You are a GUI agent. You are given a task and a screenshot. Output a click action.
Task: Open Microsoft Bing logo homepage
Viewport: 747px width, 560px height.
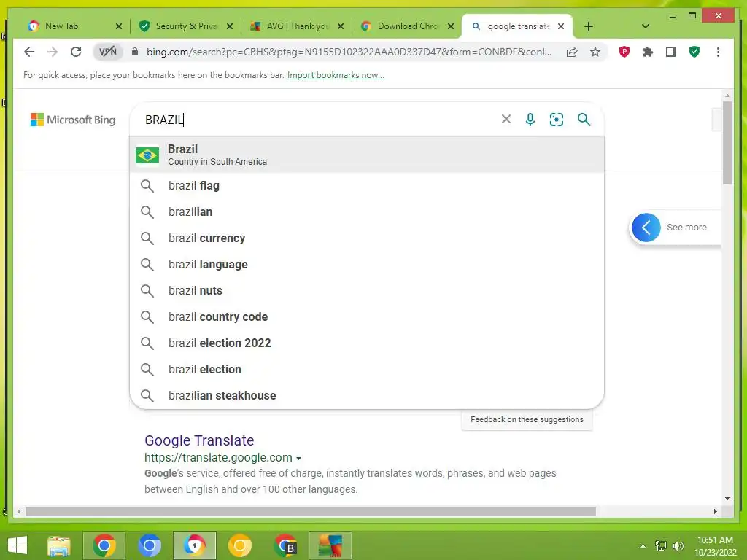pyautogui.click(x=73, y=120)
